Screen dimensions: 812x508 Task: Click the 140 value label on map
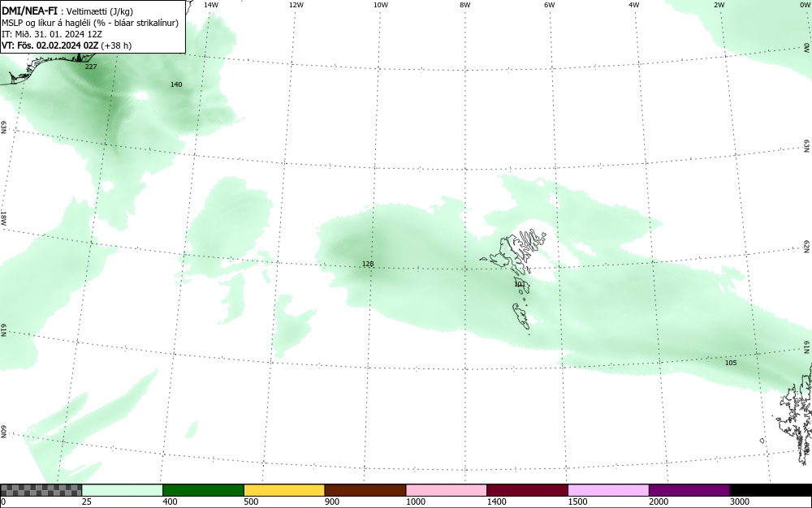[x=176, y=84]
